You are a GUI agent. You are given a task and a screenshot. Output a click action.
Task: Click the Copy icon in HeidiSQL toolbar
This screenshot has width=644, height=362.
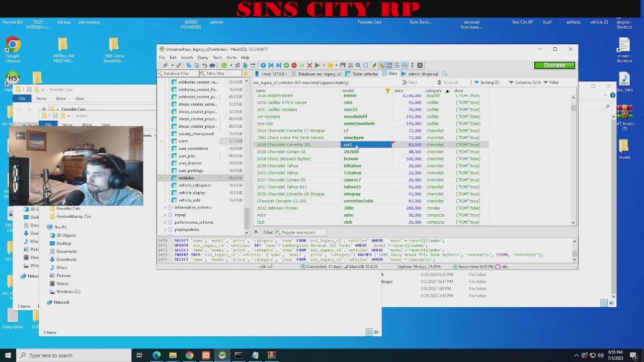tap(189, 65)
